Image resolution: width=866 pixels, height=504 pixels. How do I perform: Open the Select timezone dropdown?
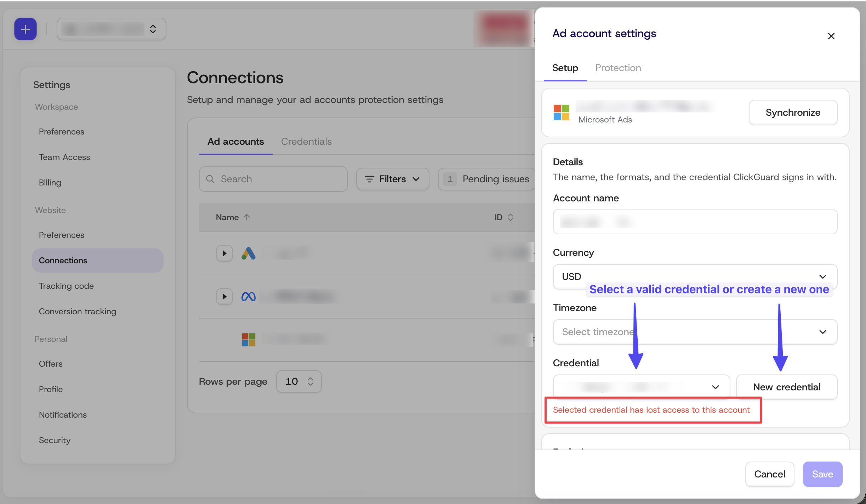pyautogui.click(x=695, y=332)
